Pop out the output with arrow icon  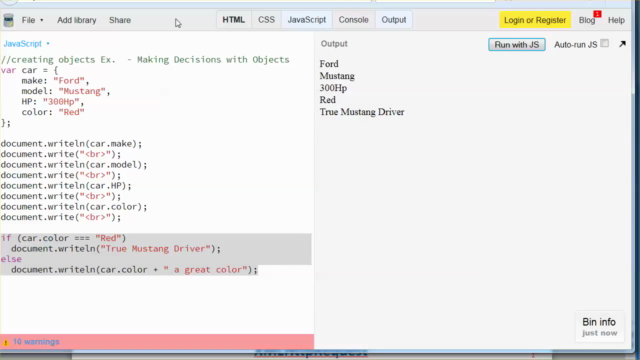622,44
